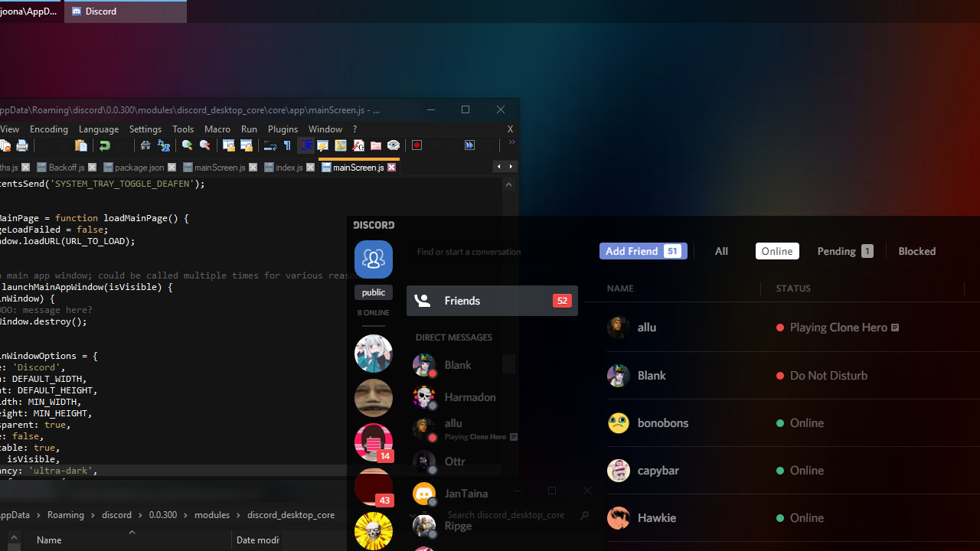
Task: Click the magnifier icon in the search field
Action: (x=584, y=515)
